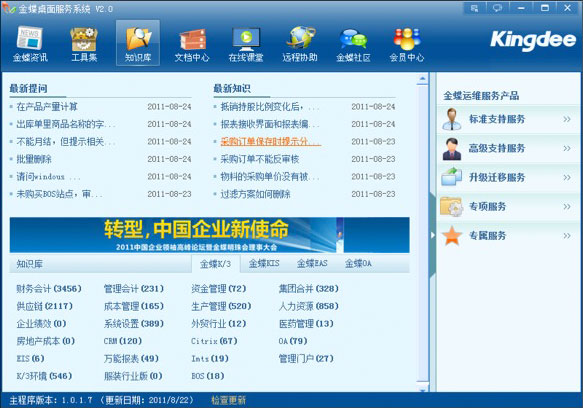Open the 系统设置 (389) category
The height and width of the screenshot is (408, 583).
tap(133, 324)
